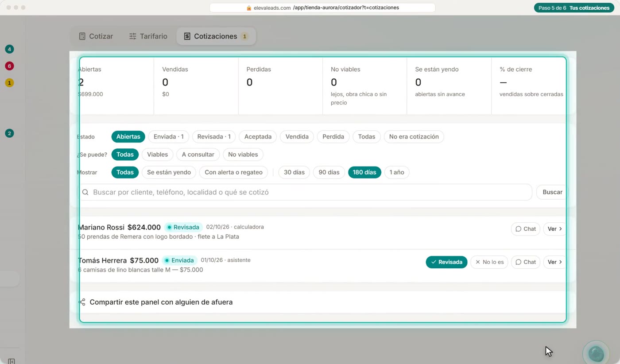Mark Tomás Herrera quote as Revisada

coord(446,262)
